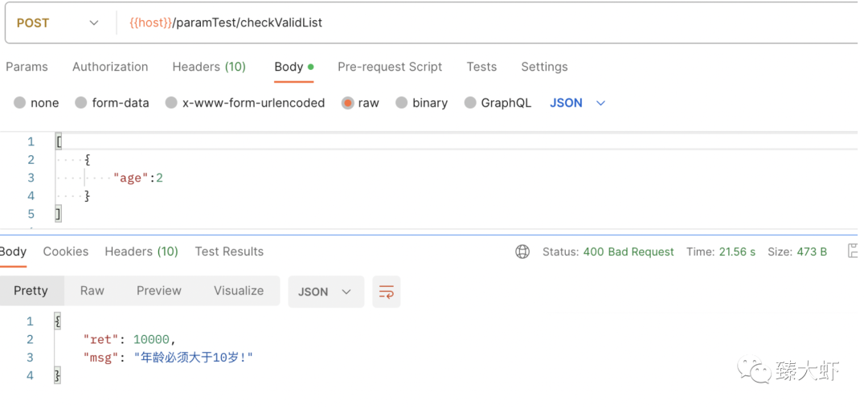Open the POST method dropdown
868x409 pixels.
coord(58,23)
